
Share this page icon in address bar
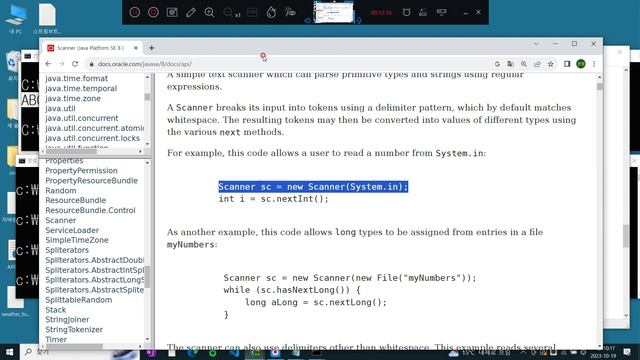click(x=537, y=64)
